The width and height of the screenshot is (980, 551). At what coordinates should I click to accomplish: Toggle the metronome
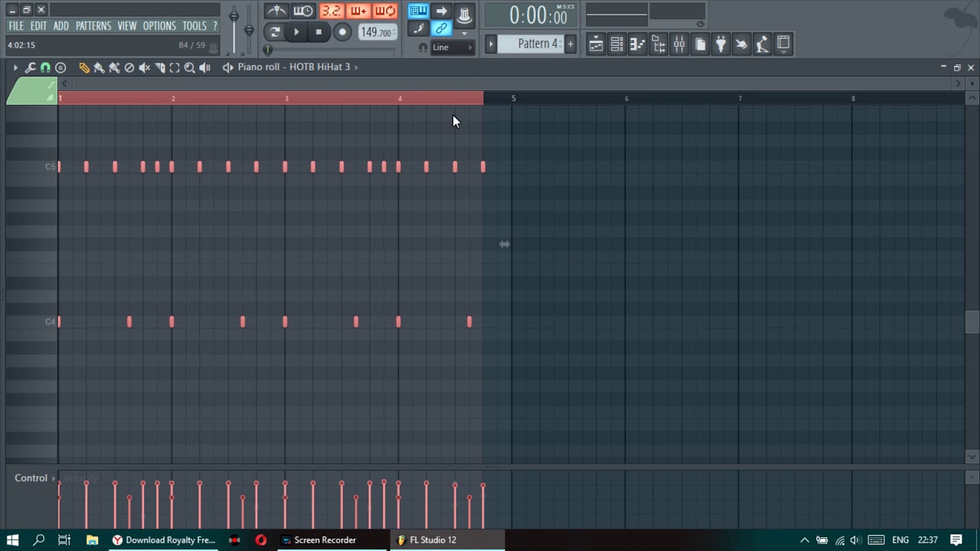(276, 11)
